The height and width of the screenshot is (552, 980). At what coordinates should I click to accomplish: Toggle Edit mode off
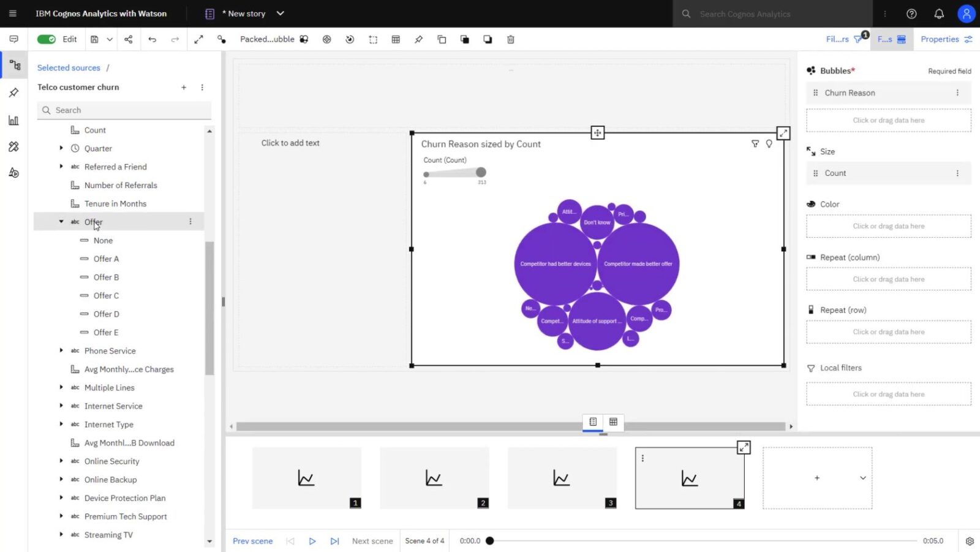click(47, 39)
